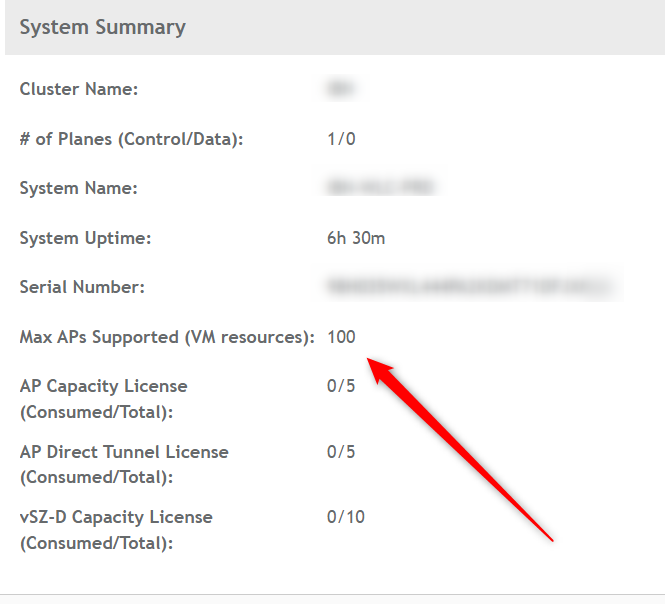This screenshot has height=604, width=665.
Task: Click the Serial Number label
Action: point(82,287)
